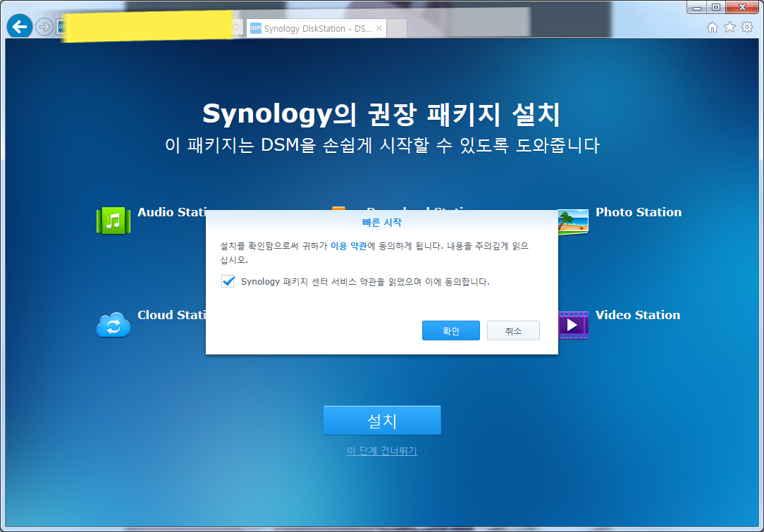This screenshot has width=764, height=532.
Task: Click the 이 단계 건너뛰기 skip link
Action: point(381,451)
